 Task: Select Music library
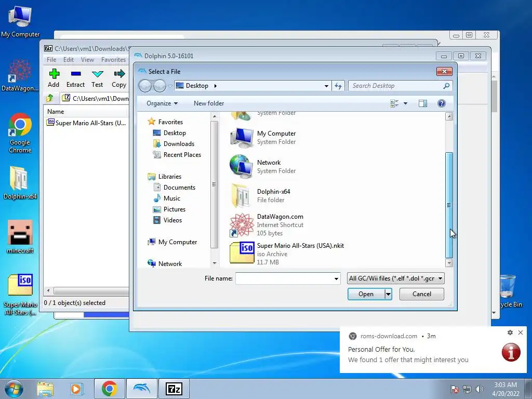click(x=167, y=198)
